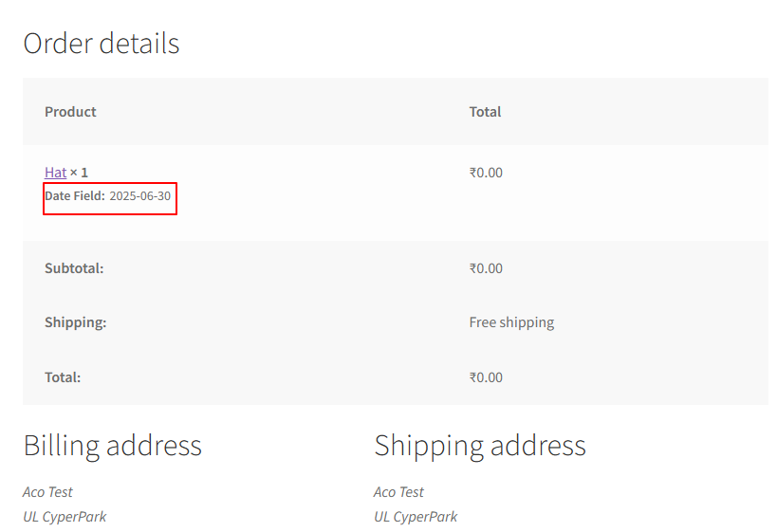Click the Subtotal ₹0.00 amount
Viewport: 777px width, 532px height.
coord(486,268)
